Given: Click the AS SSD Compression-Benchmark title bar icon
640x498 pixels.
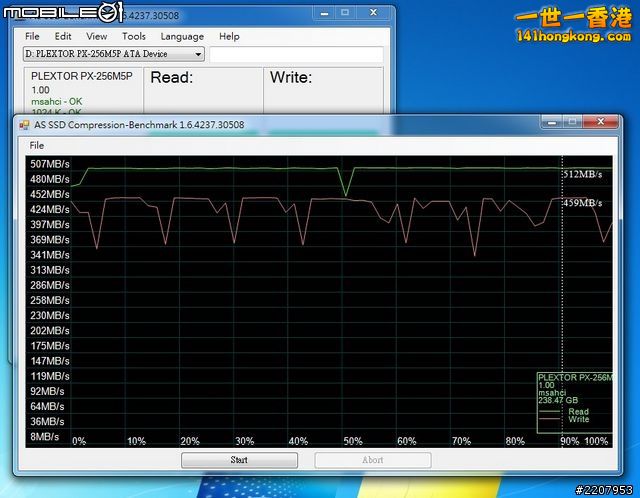Looking at the screenshot, I should [25, 125].
